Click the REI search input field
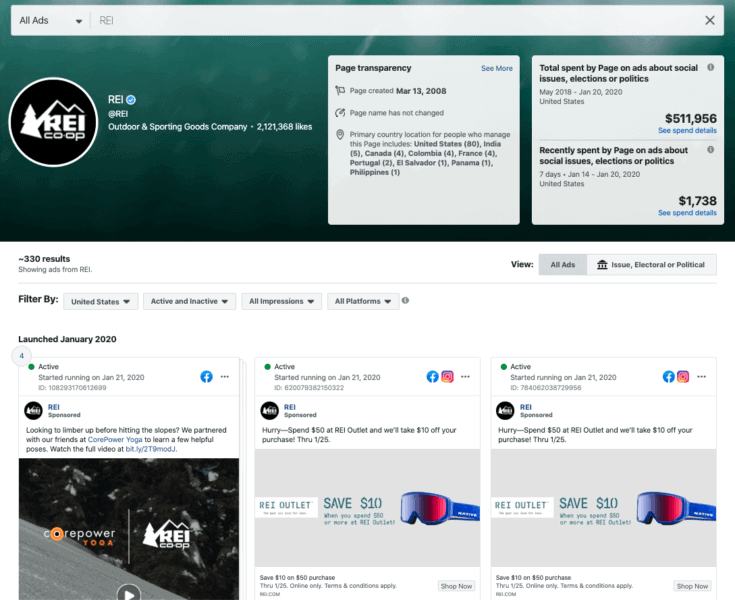Image resolution: width=735 pixels, height=600 pixels. pos(396,21)
